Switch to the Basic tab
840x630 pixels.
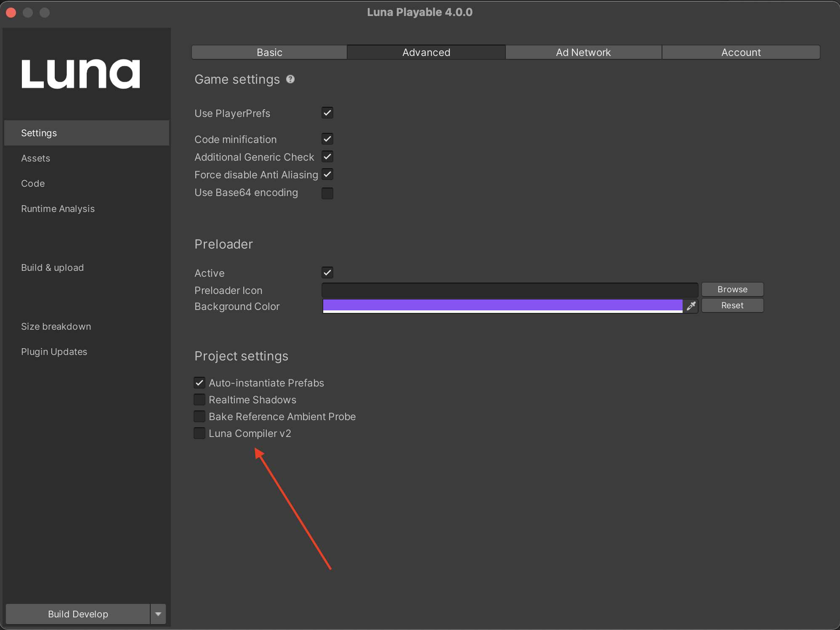(269, 52)
